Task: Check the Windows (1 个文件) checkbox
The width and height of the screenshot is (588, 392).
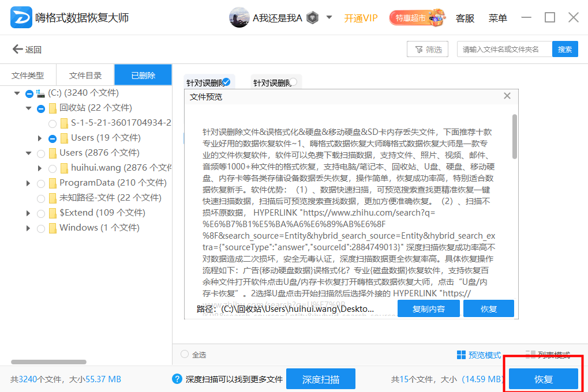Action: pyautogui.click(x=41, y=229)
